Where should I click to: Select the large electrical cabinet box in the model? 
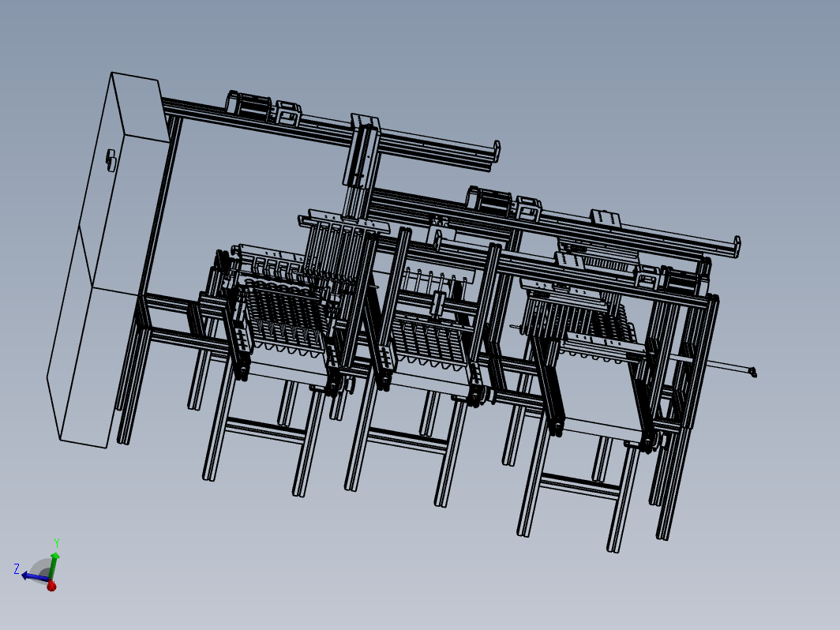tap(107, 260)
